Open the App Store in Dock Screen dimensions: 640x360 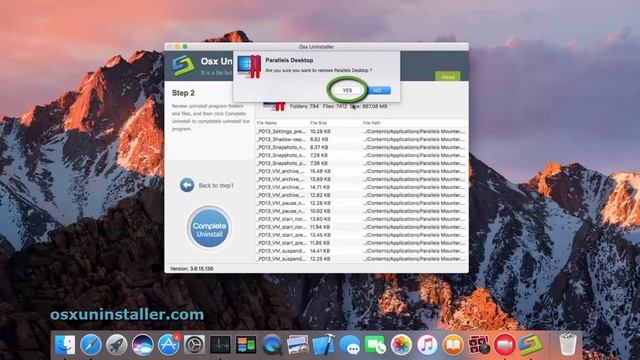[x=168, y=345]
